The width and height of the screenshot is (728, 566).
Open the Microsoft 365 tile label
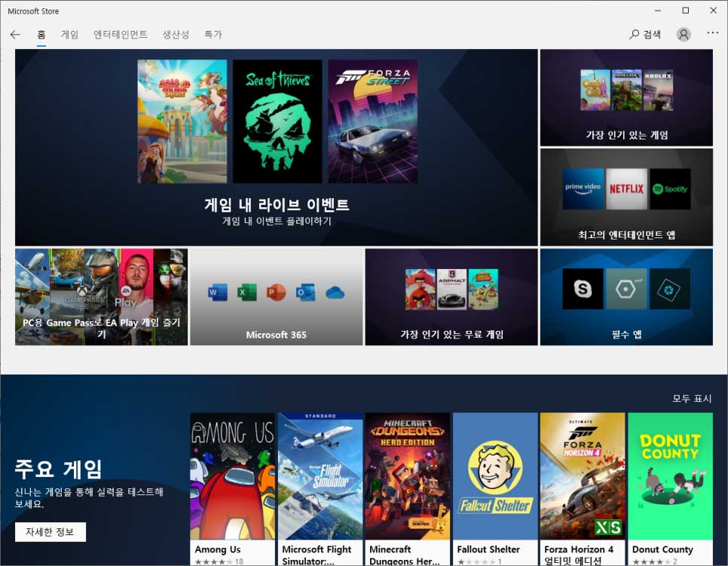coord(277,335)
